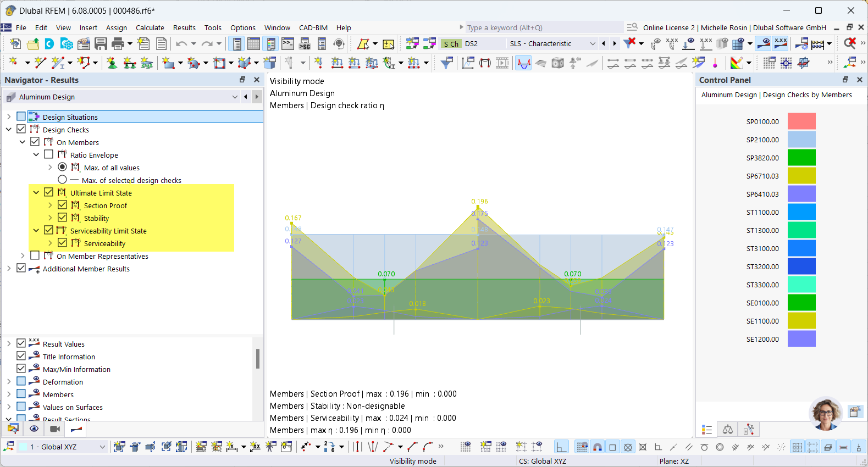This screenshot has height=467, width=868.
Task: Uncheck the Stability checkbox
Action: coord(62,218)
